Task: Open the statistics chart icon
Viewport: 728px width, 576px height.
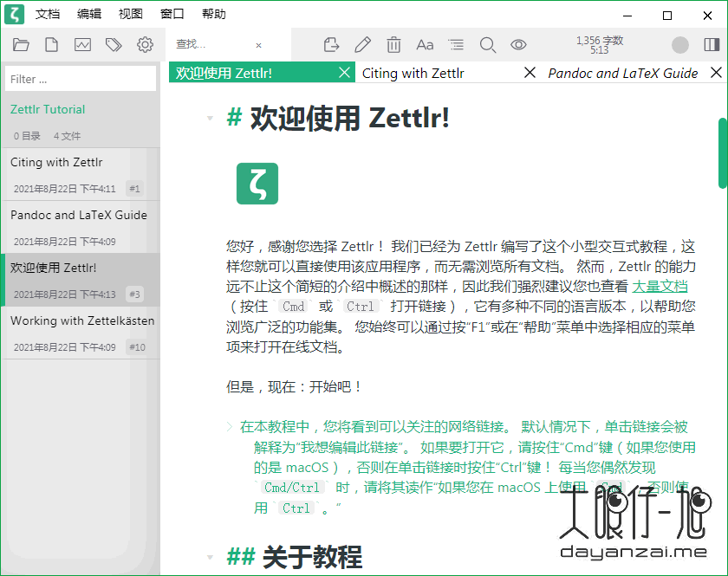Action: (82, 45)
